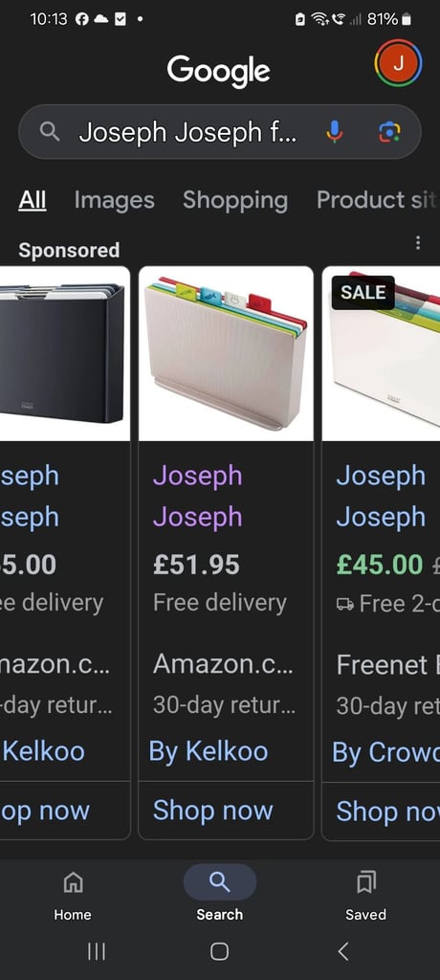Open the recent apps system button
This screenshot has height=980, width=440.
97,951
